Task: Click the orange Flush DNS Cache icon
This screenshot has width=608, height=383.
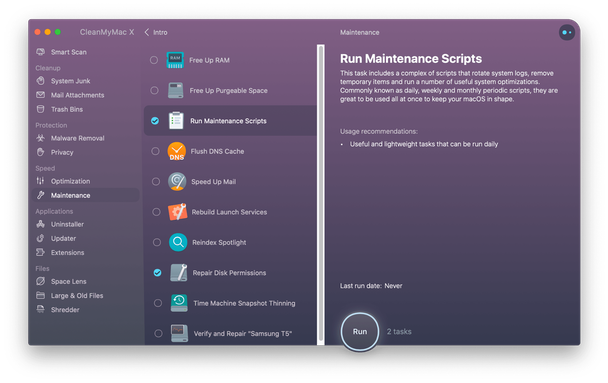Action: pos(176,151)
